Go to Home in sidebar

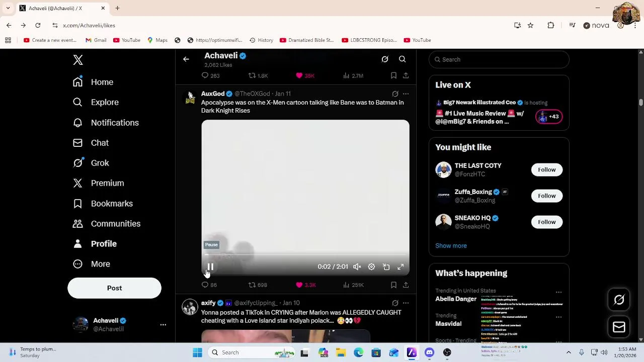93,82
